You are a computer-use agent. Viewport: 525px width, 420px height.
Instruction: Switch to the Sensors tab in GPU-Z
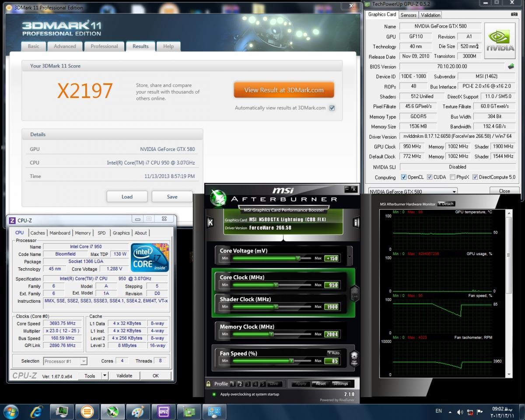[x=409, y=15]
